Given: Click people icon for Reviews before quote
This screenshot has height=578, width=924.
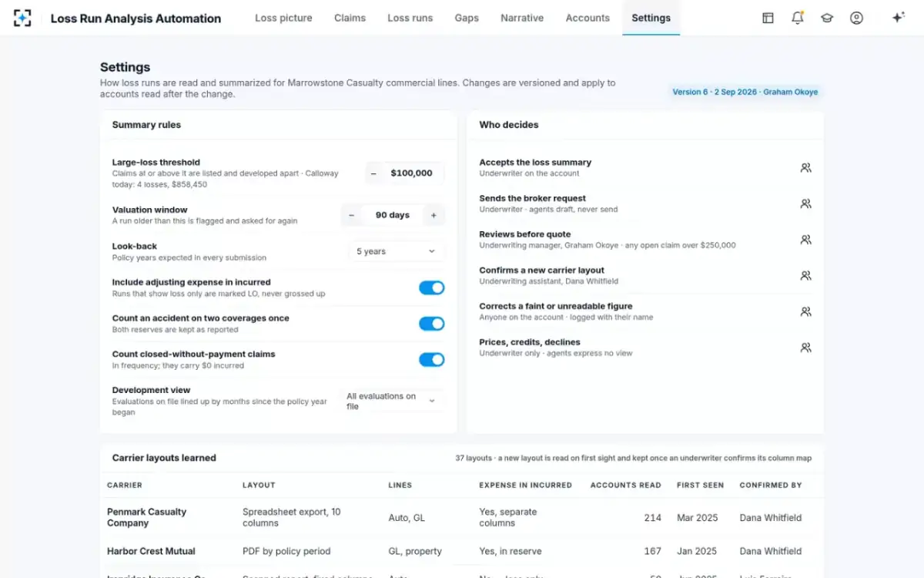Looking at the screenshot, I should pyautogui.click(x=805, y=240).
